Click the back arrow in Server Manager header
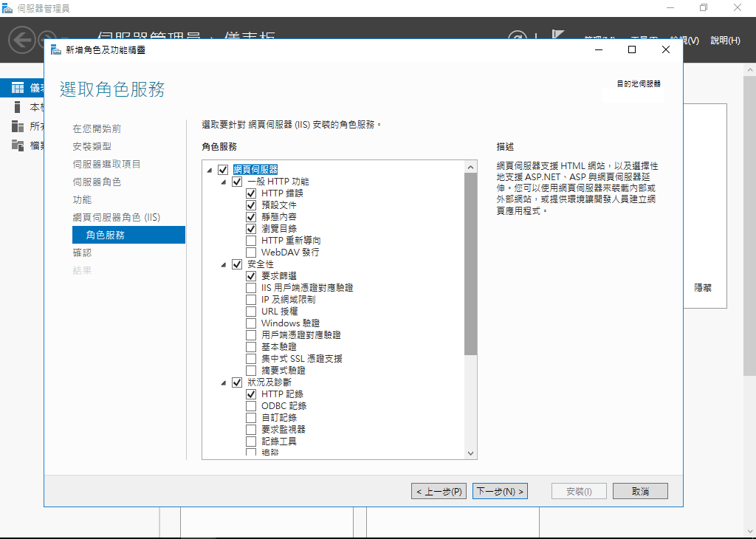The height and width of the screenshot is (539, 756). point(22,39)
